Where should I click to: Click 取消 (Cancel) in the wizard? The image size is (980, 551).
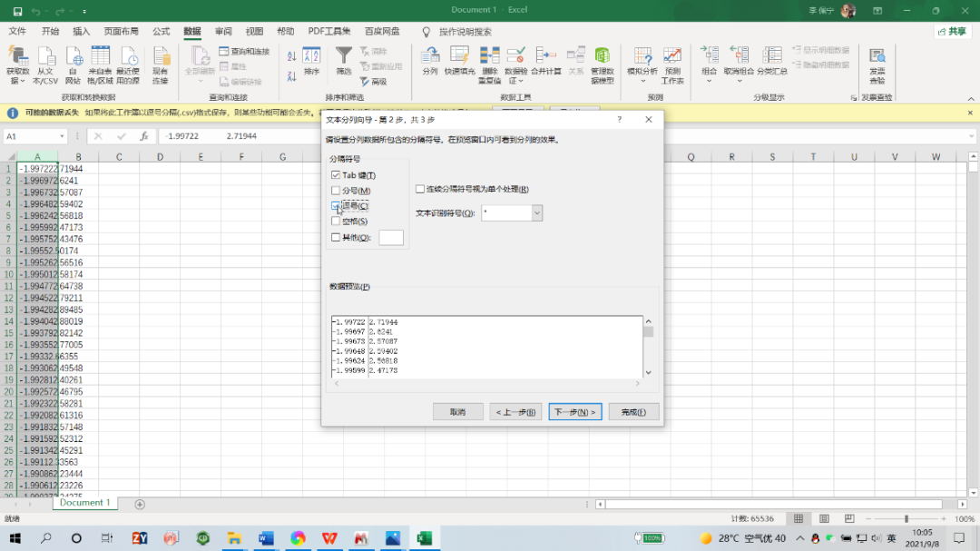pos(457,412)
